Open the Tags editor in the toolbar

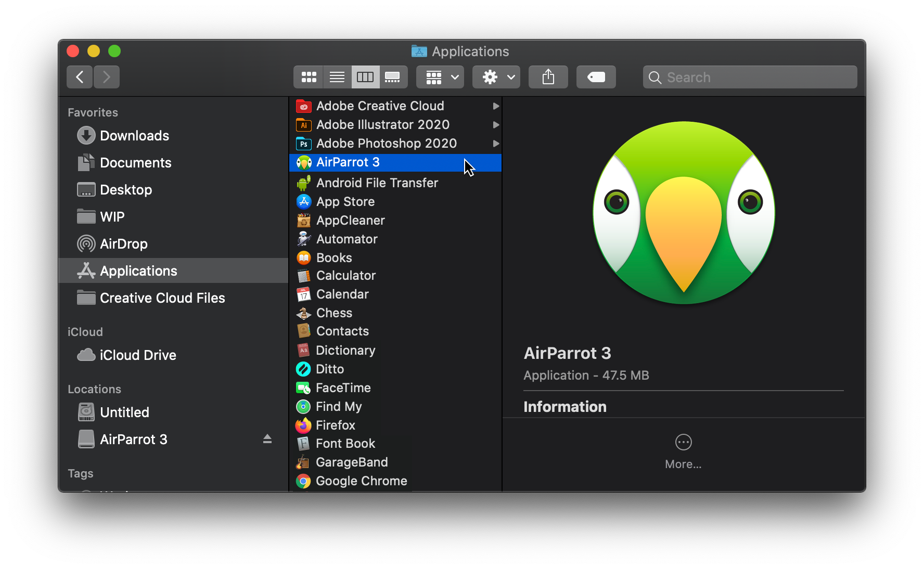[595, 76]
